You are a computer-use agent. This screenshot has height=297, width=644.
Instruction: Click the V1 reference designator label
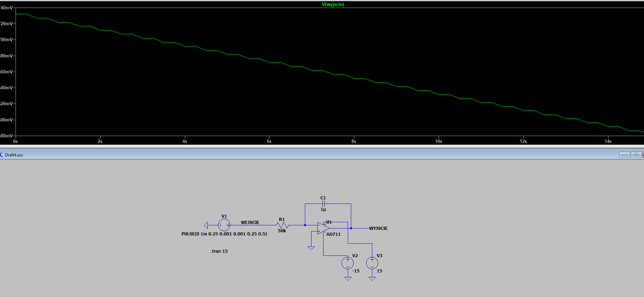coord(224,216)
